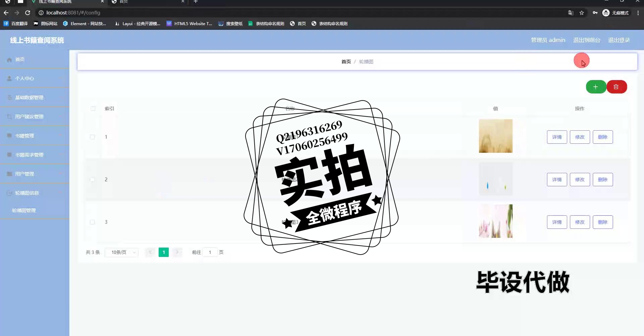Click home icon next to 首页 in sidebar
The width and height of the screenshot is (644, 336).
(x=9, y=60)
